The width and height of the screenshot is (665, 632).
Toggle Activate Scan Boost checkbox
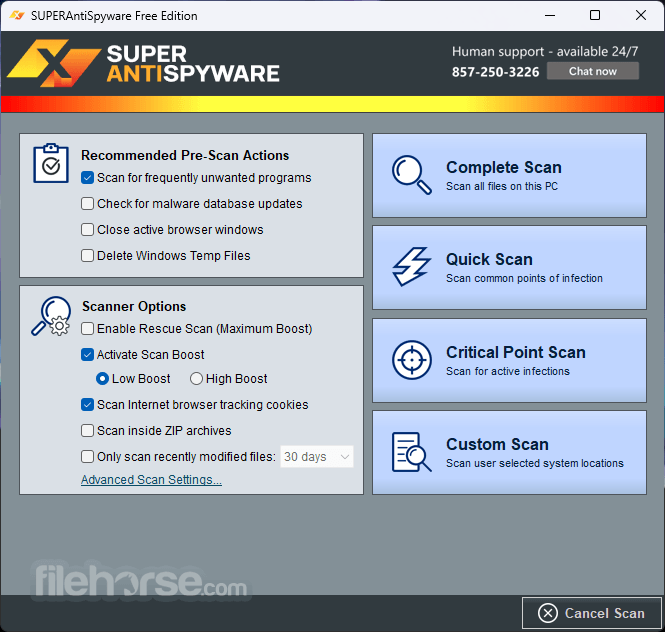[87, 355]
